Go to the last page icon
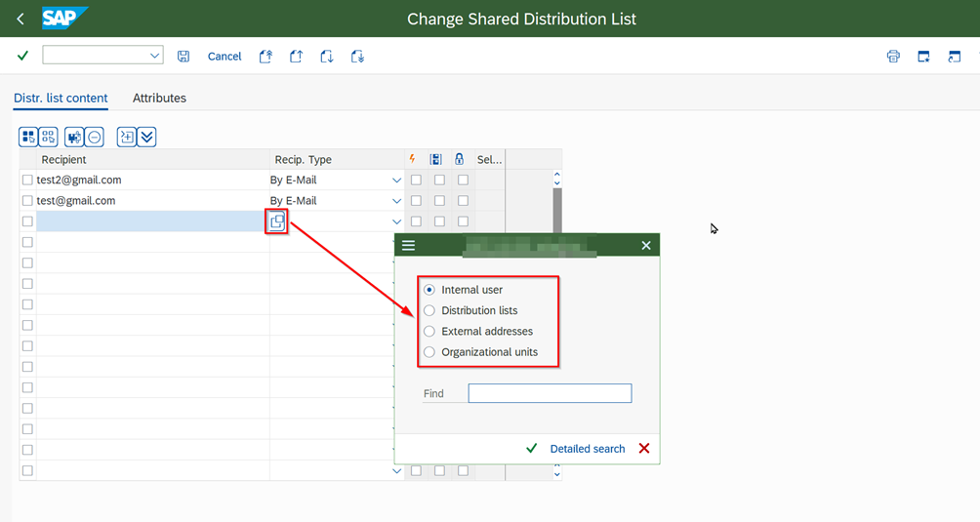This screenshot has height=522, width=980. click(357, 57)
